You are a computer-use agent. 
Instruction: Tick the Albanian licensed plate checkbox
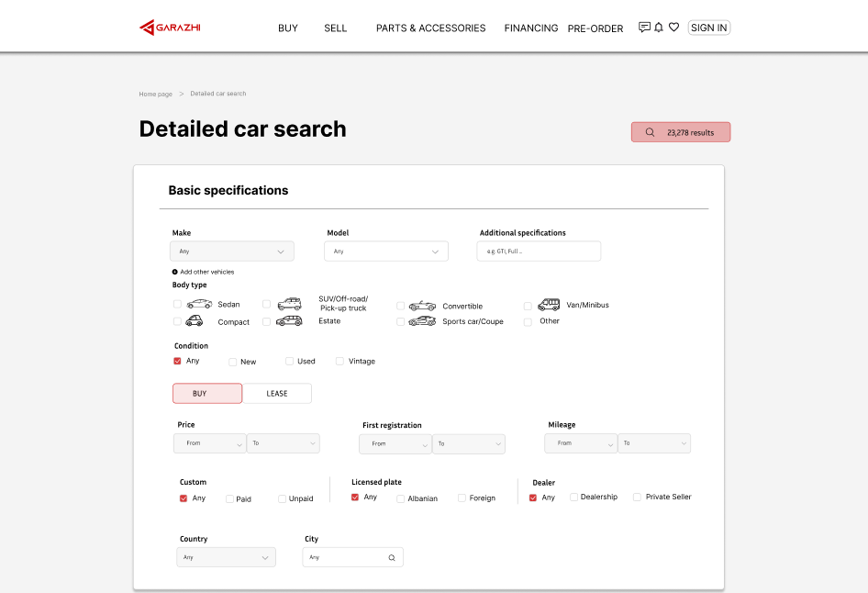pyautogui.click(x=401, y=498)
